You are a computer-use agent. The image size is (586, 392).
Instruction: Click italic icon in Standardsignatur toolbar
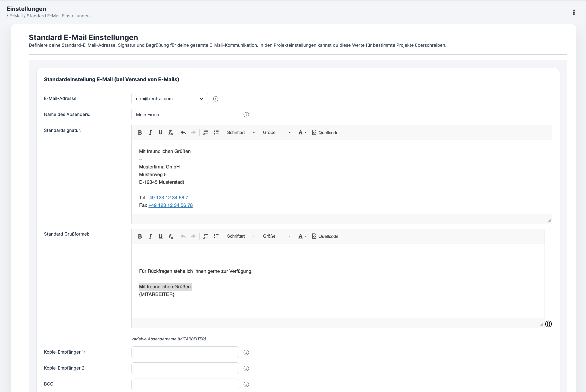tap(150, 133)
